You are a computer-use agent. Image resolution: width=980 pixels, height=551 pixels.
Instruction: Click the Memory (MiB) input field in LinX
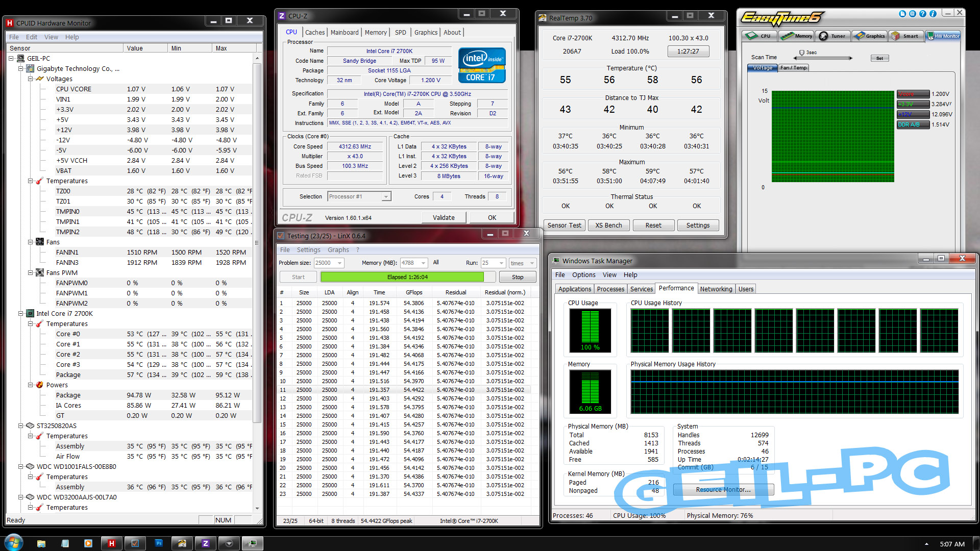coord(409,263)
